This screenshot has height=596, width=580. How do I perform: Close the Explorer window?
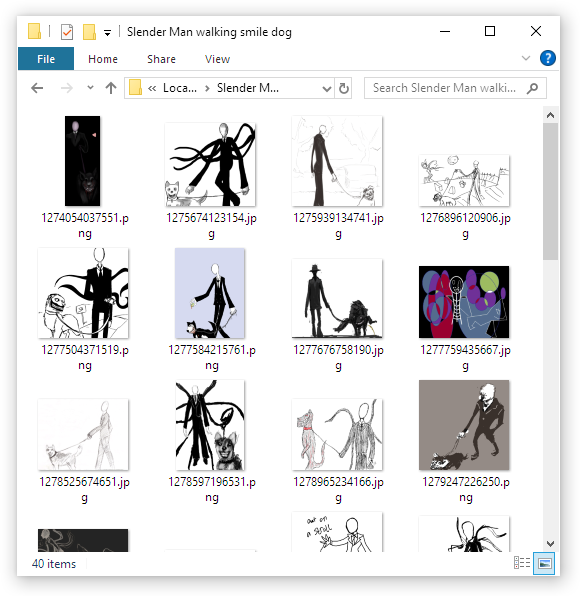click(536, 31)
